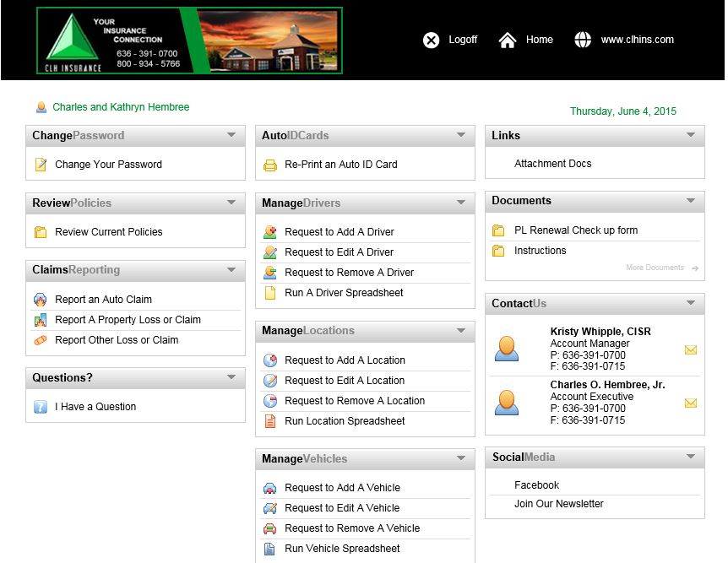Click the Edit A Driver icon
The width and height of the screenshot is (728, 563).
coord(270,252)
